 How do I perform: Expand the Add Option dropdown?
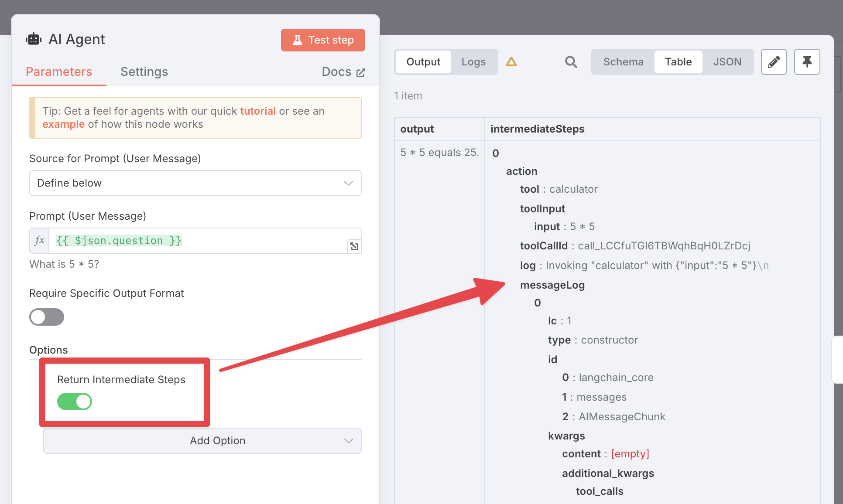[202, 440]
